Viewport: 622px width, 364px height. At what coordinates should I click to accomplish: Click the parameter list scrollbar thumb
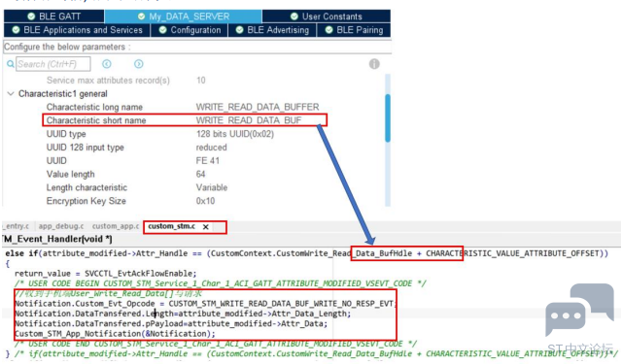(388, 117)
